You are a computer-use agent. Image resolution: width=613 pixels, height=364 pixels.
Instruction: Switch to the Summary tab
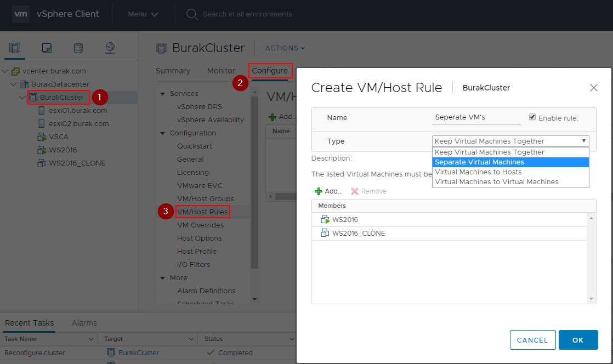pos(173,71)
